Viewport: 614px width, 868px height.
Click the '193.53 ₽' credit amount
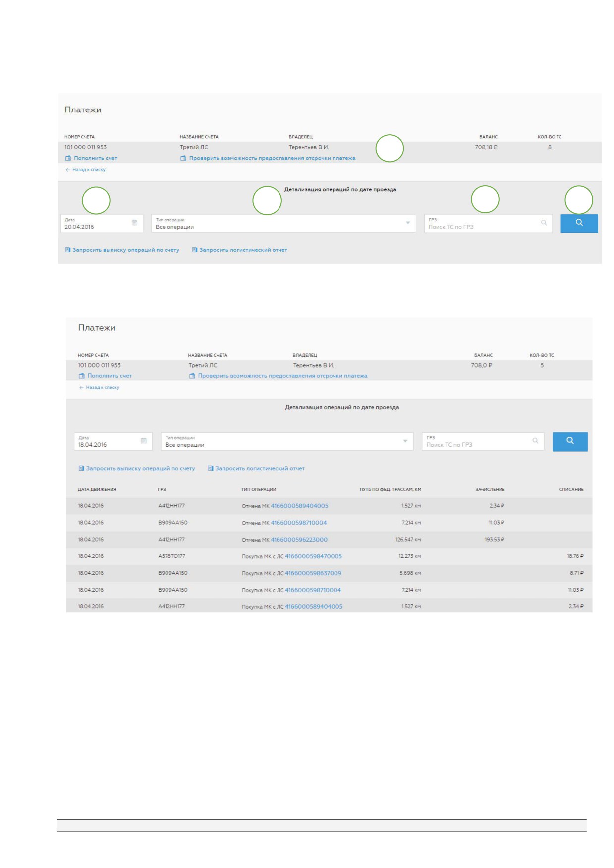click(x=494, y=540)
